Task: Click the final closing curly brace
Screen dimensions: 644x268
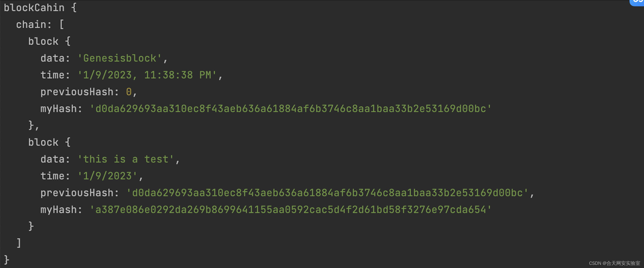Action: (x=7, y=260)
